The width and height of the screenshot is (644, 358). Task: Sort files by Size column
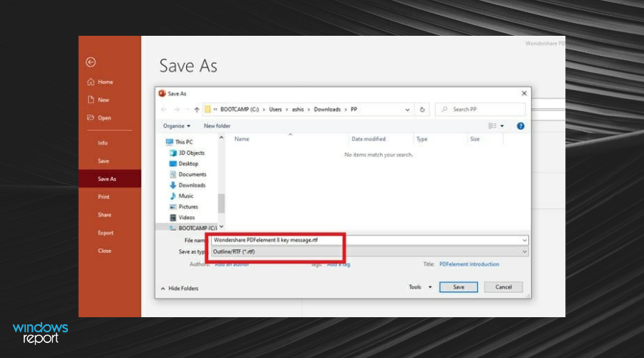[x=475, y=139]
